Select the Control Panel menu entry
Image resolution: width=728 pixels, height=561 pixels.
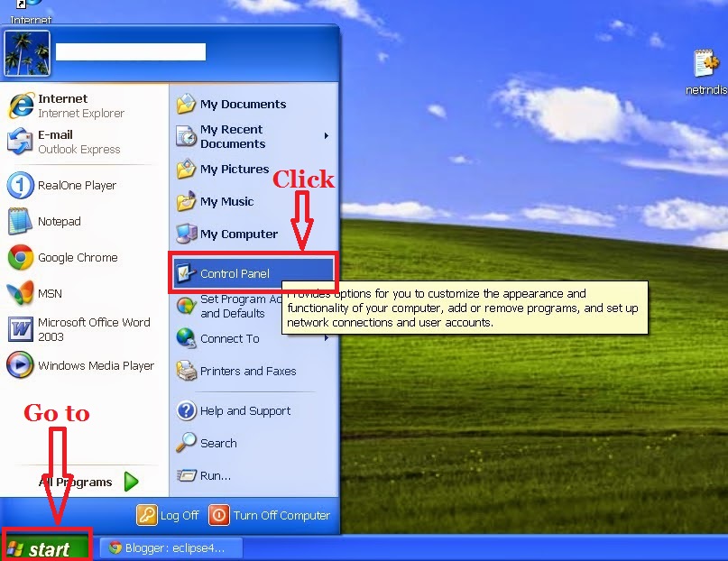click(253, 273)
